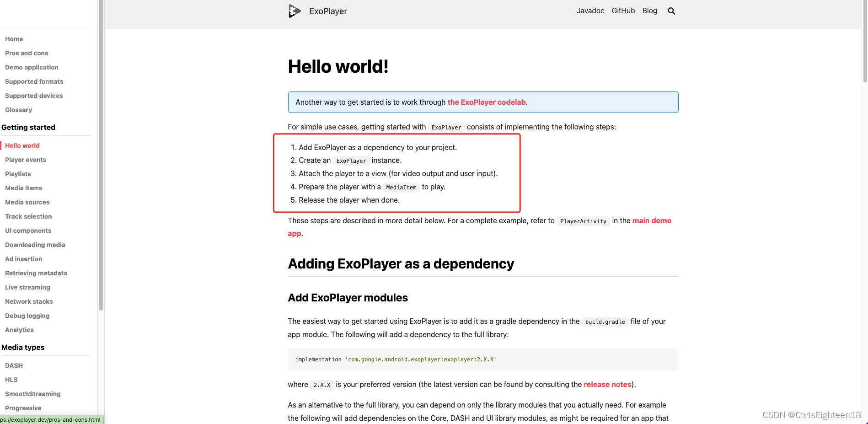
Task: Open Track selection page
Action: pyautogui.click(x=28, y=216)
